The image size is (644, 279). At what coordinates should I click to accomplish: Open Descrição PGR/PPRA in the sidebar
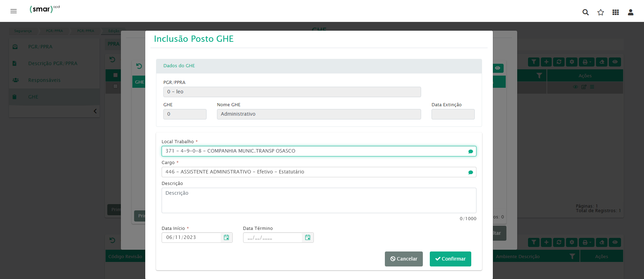point(53,63)
